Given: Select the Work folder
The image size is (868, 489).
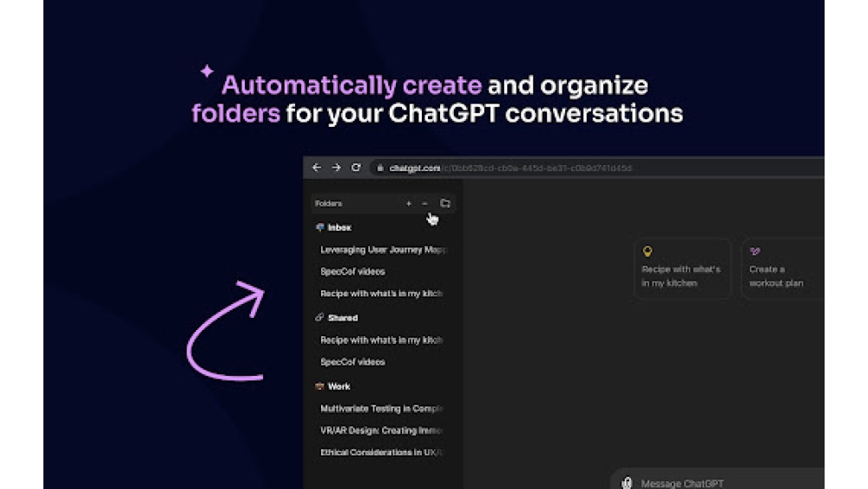Looking at the screenshot, I should point(339,387).
